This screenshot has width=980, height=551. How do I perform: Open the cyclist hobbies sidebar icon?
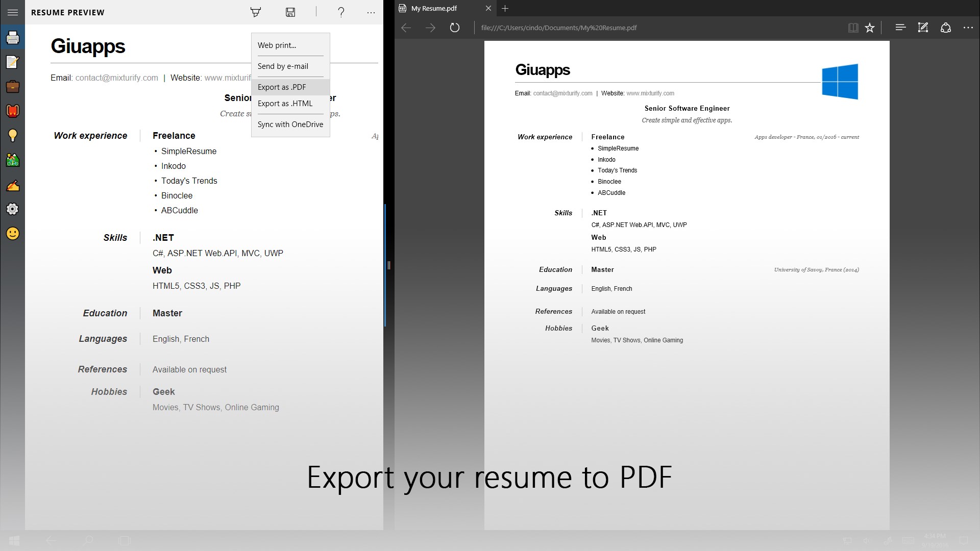point(12,160)
